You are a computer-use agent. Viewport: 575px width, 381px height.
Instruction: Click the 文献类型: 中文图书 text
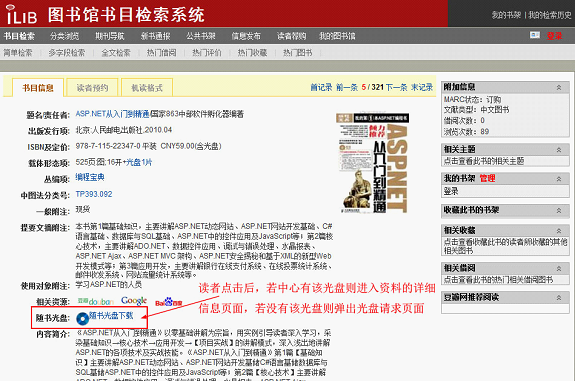476,110
